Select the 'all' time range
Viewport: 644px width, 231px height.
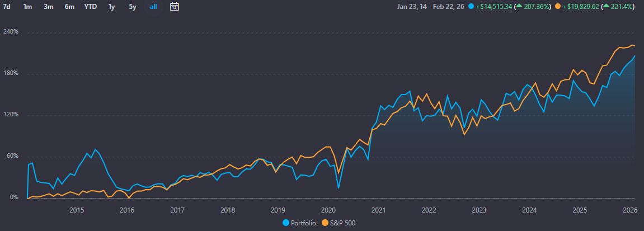tap(153, 7)
